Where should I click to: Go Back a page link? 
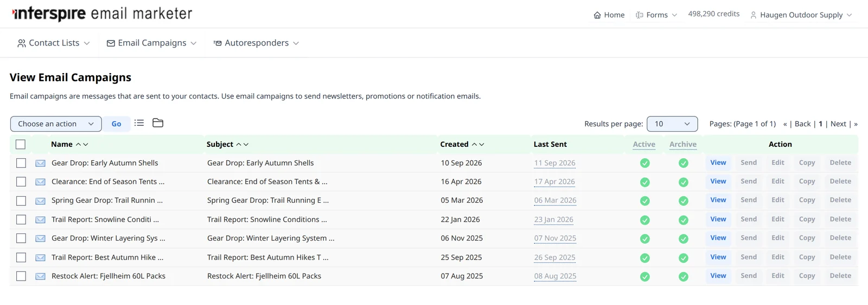coord(802,124)
